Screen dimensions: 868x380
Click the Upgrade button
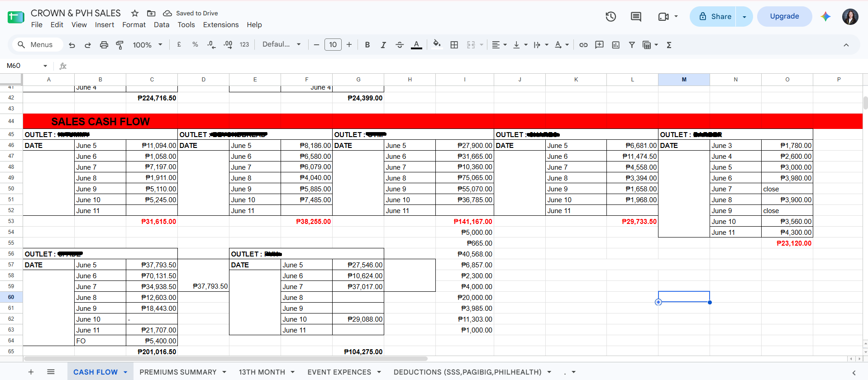[784, 16]
